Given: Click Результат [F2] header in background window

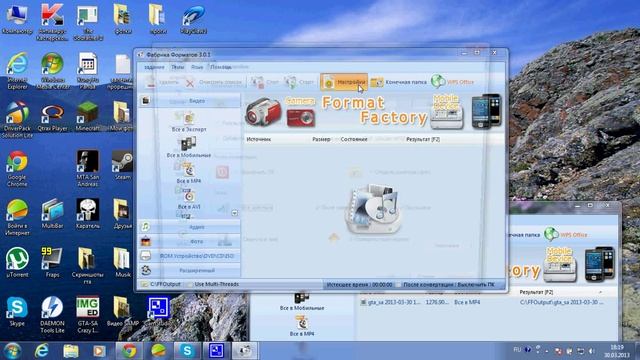Looking at the screenshot, I should pyautogui.click(x=536, y=292).
